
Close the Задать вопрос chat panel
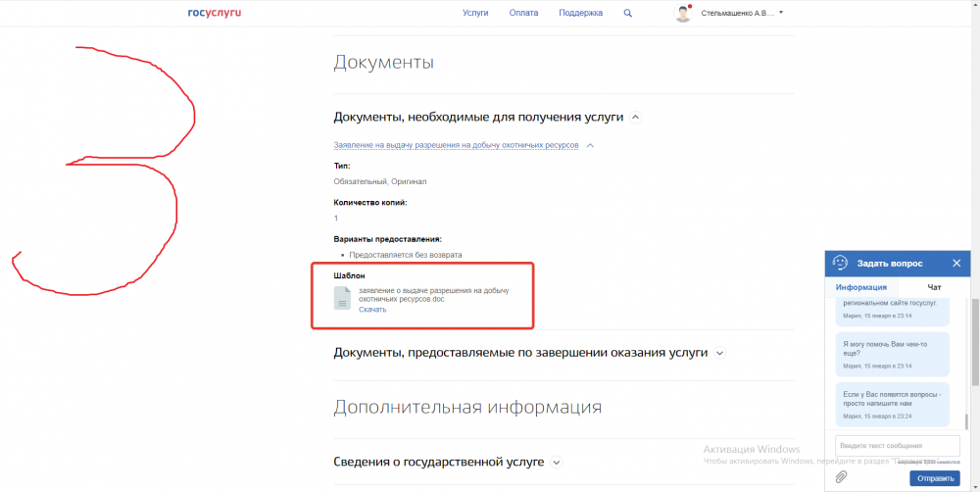click(x=957, y=263)
